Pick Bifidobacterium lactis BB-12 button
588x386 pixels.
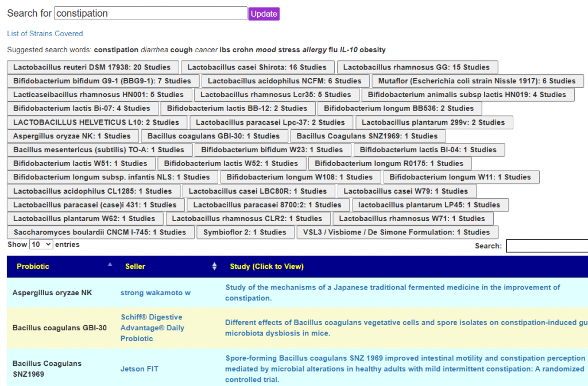click(x=237, y=109)
